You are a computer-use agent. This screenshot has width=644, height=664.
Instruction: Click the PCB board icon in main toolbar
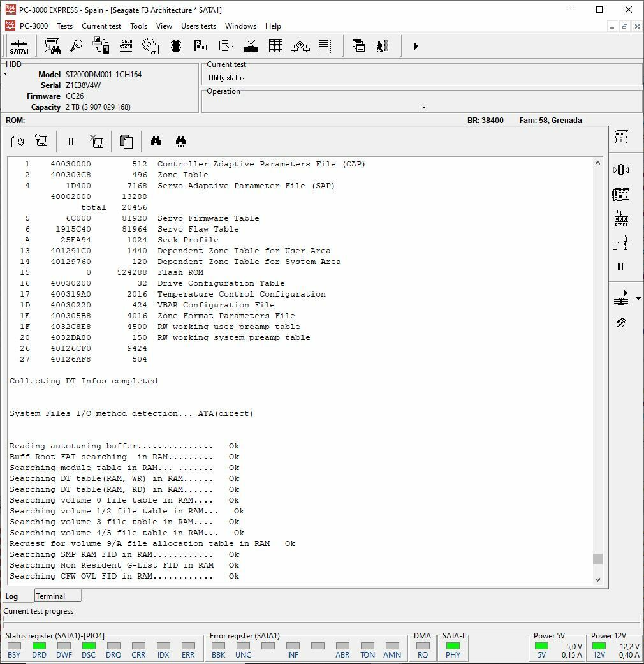pyautogui.click(x=200, y=46)
